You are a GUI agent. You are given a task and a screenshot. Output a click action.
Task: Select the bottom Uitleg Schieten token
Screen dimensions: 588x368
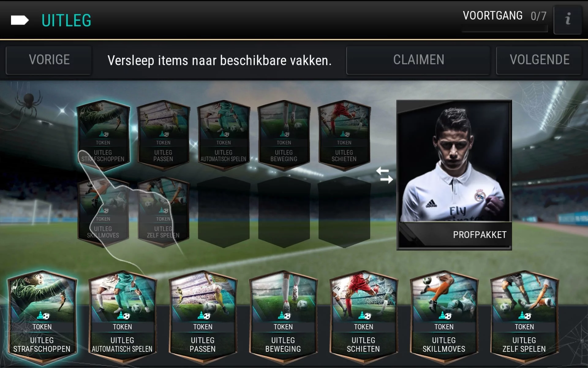pos(364,317)
